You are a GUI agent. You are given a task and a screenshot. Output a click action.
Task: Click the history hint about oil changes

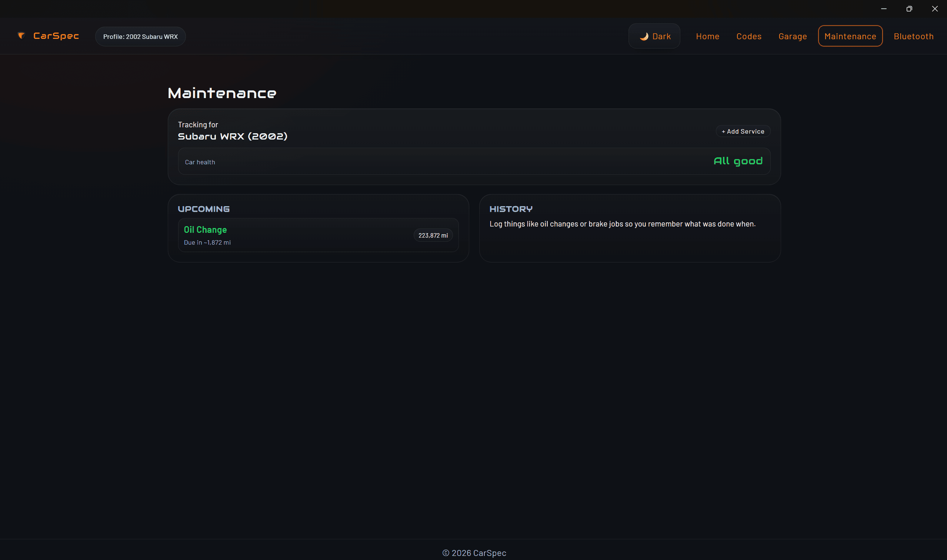(622, 224)
